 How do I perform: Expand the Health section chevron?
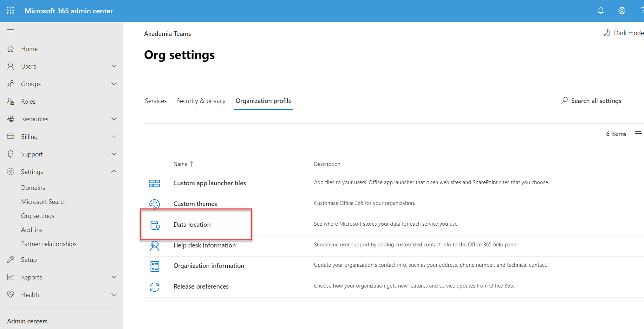pos(114,295)
